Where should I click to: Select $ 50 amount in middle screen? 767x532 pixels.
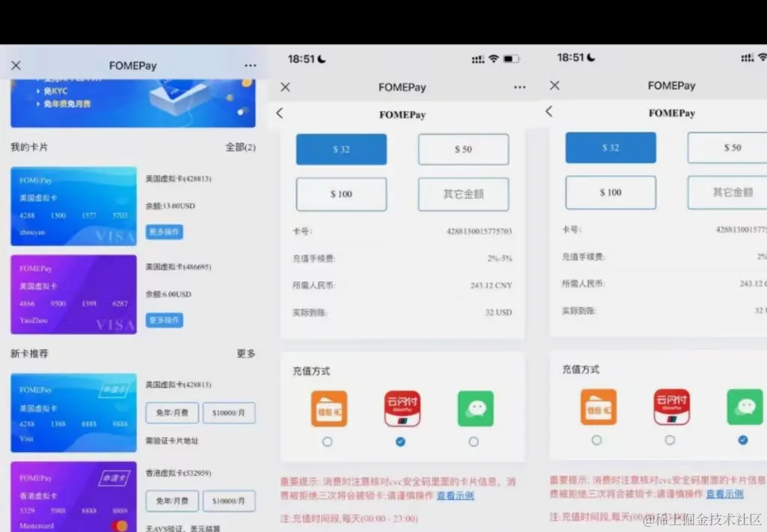coord(463,149)
